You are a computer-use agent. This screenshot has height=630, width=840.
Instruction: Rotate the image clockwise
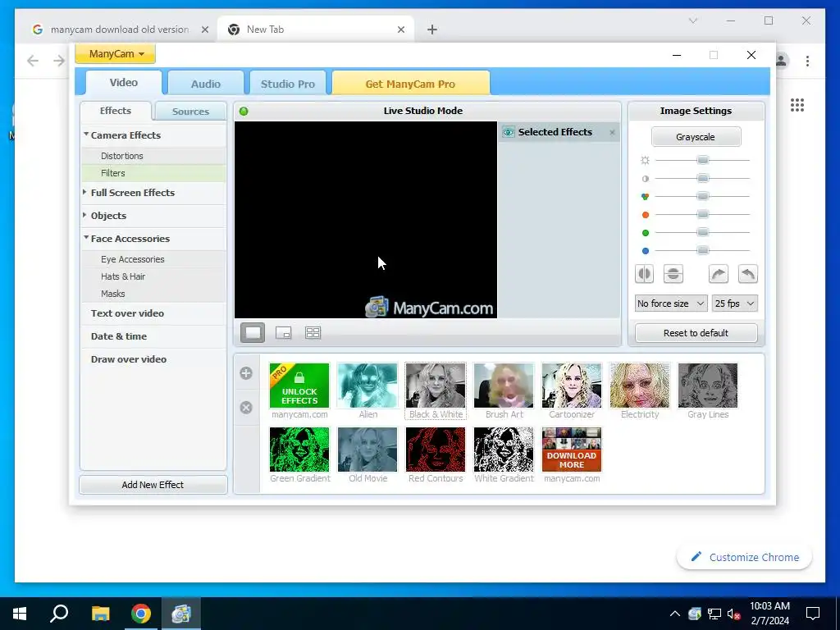[x=719, y=274]
